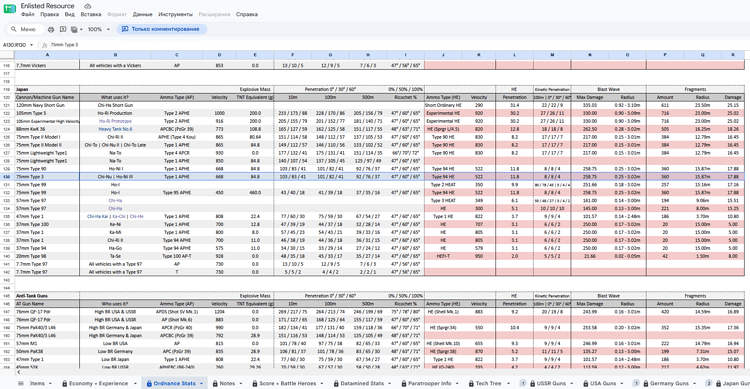
Task: Open the Файл menu
Action: point(27,14)
